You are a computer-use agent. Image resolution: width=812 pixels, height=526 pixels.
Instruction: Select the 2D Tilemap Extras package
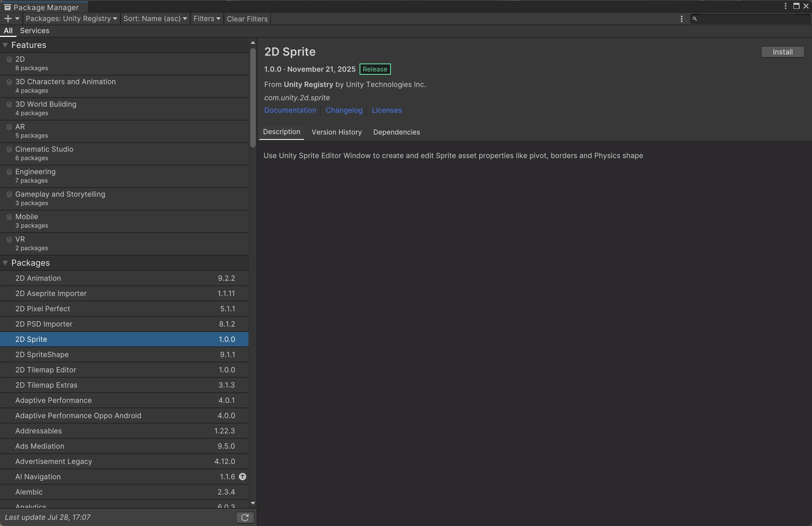(x=124, y=385)
